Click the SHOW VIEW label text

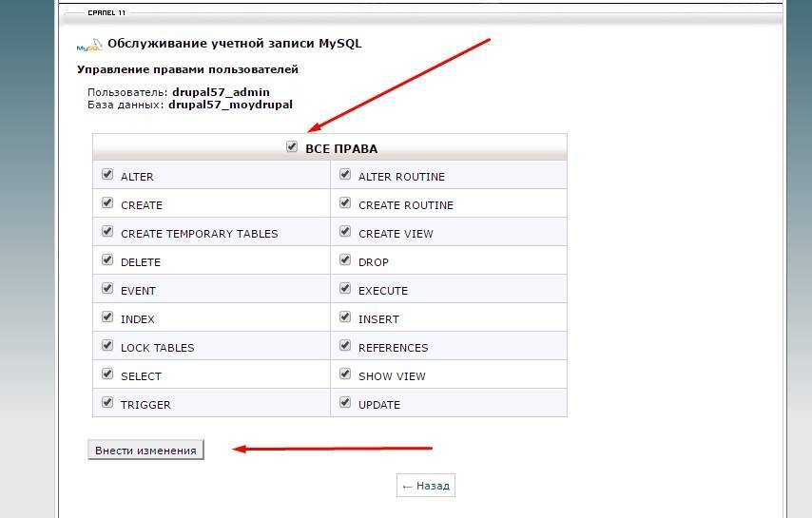click(x=392, y=376)
